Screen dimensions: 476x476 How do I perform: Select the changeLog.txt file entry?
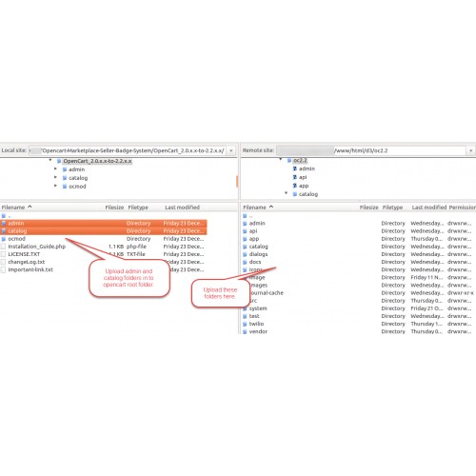pos(27,262)
